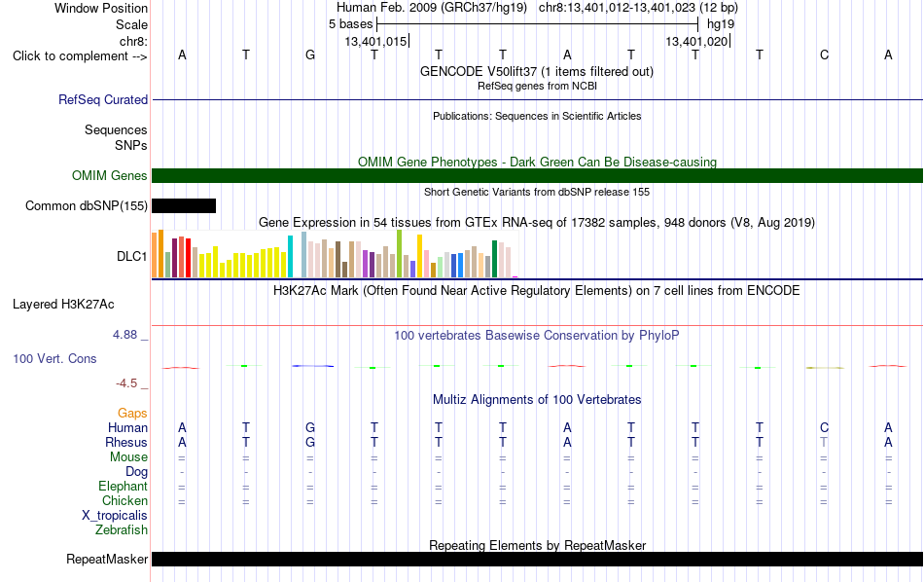Click the '5 bases' scale bar label

pyautogui.click(x=350, y=24)
